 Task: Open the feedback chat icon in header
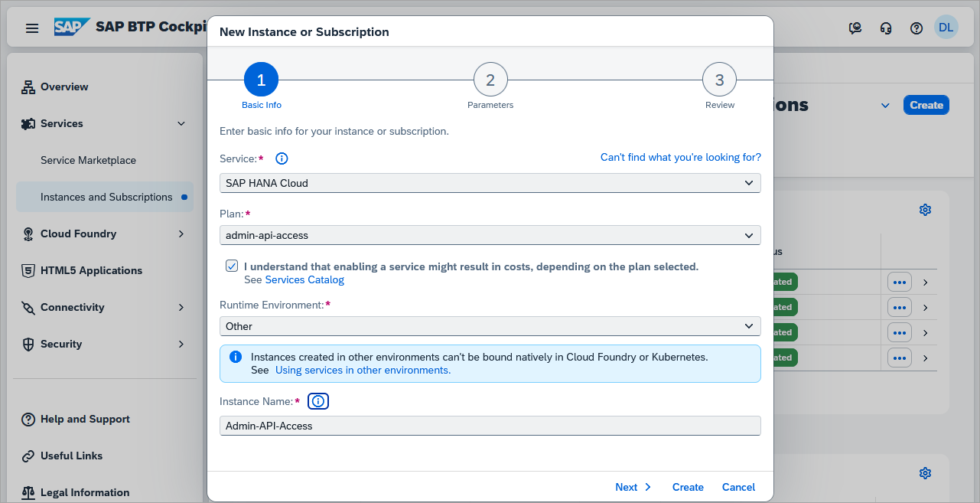[x=855, y=28]
